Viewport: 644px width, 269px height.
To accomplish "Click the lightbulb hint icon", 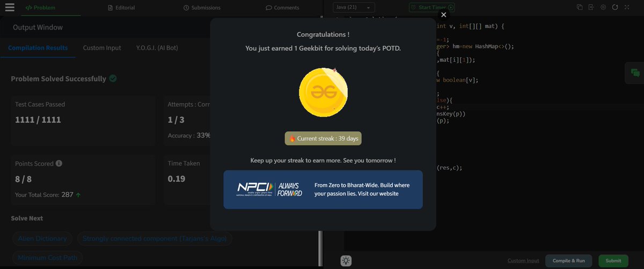I will (x=346, y=261).
